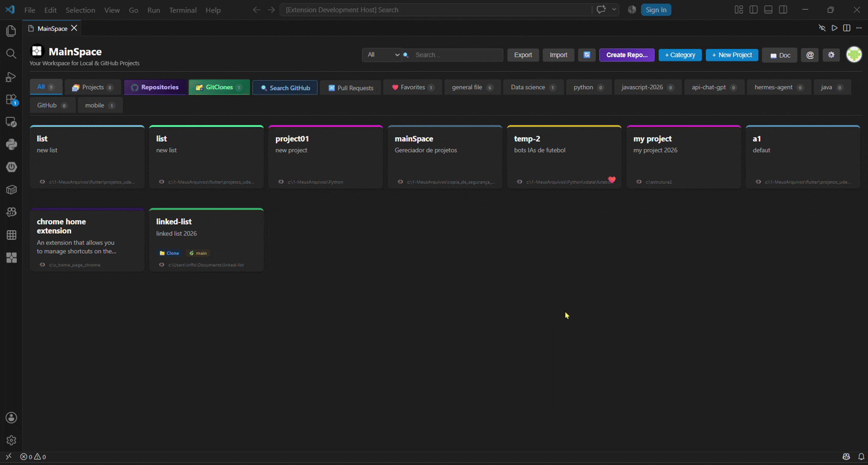
Task: Click the + New Project button
Action: [732, 55]
